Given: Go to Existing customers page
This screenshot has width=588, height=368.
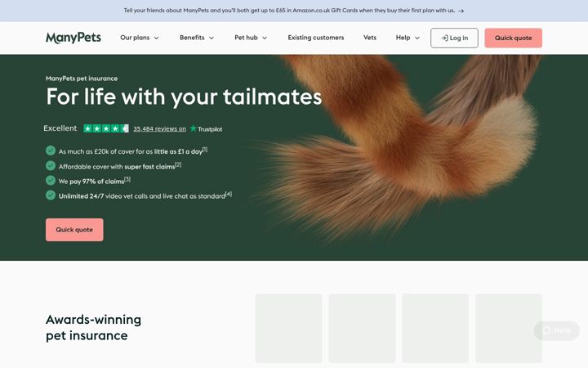Looking at the screenshot, I should point(316,38).
